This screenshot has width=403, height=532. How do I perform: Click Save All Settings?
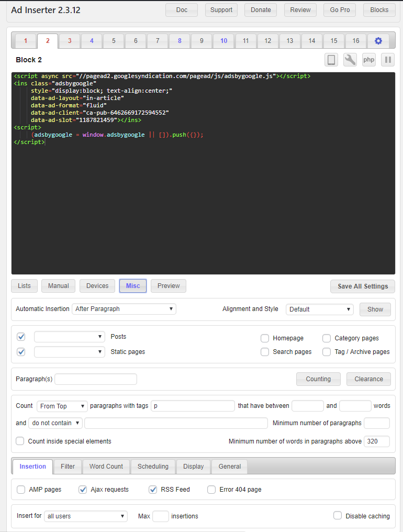click(x=363, y=286)
